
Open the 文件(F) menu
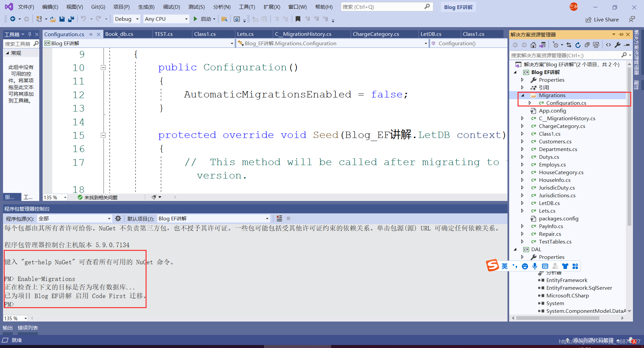[x=26, y=7]
